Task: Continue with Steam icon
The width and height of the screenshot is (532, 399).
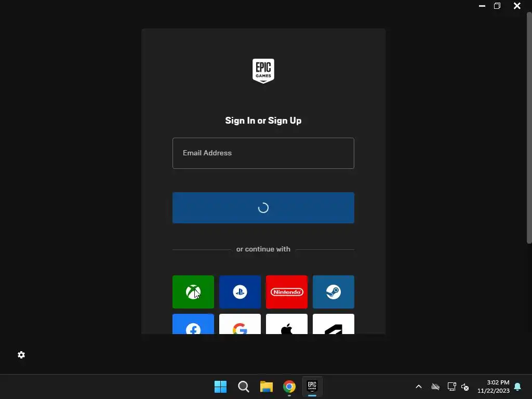Action: (x=334, y=292)
